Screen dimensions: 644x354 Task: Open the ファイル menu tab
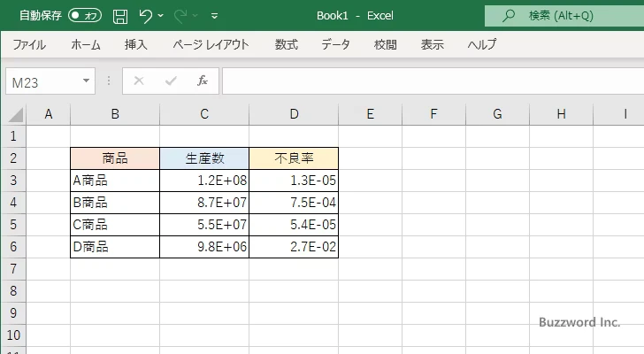(29, 44)
